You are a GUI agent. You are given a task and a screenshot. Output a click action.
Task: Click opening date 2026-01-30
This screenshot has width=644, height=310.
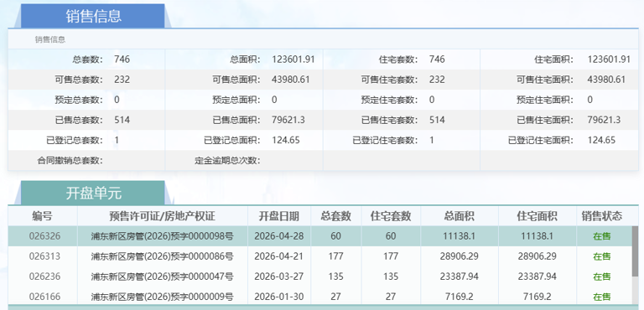(279, 297)
